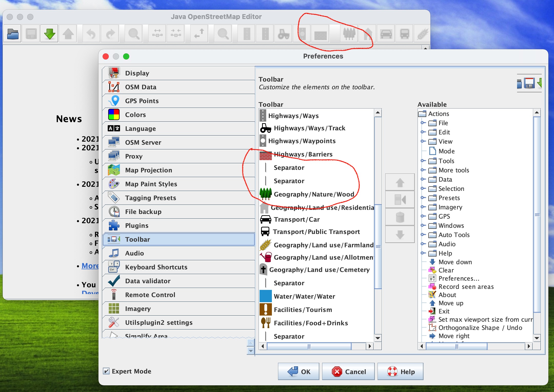Select the Exit action in Available tree

pyautogui.click(x=444, y=311)
